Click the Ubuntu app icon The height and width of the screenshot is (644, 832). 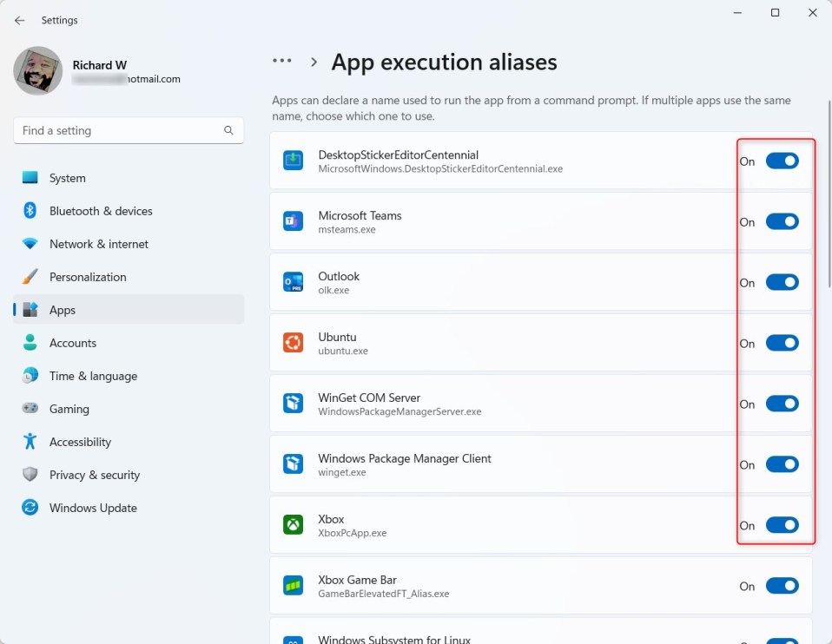(293, 343)
